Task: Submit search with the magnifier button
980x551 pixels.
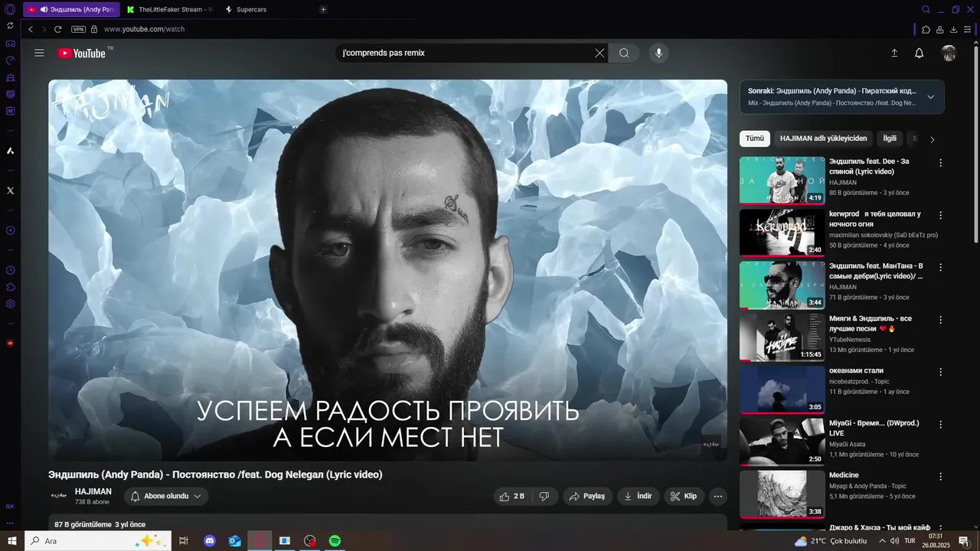Action: (x=624, y=53)
